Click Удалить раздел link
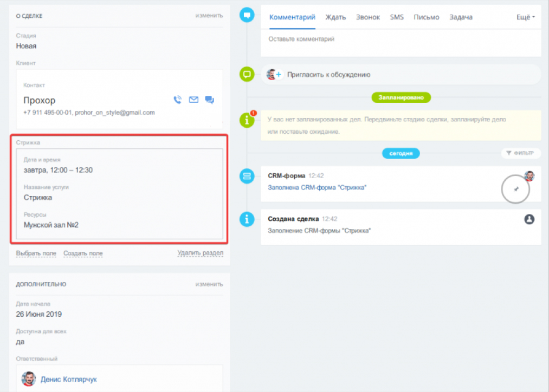 (x=200, y=253)
